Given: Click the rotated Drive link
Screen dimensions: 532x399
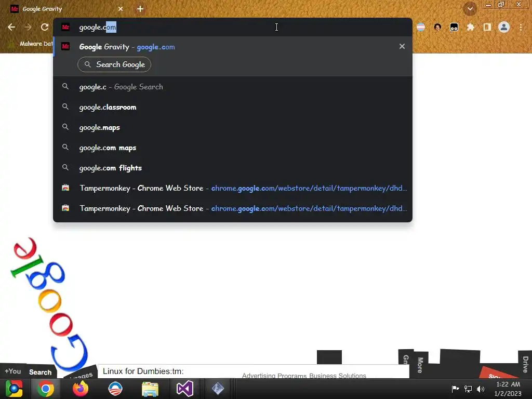Looking at the screenshot, I should pos(525,364).
